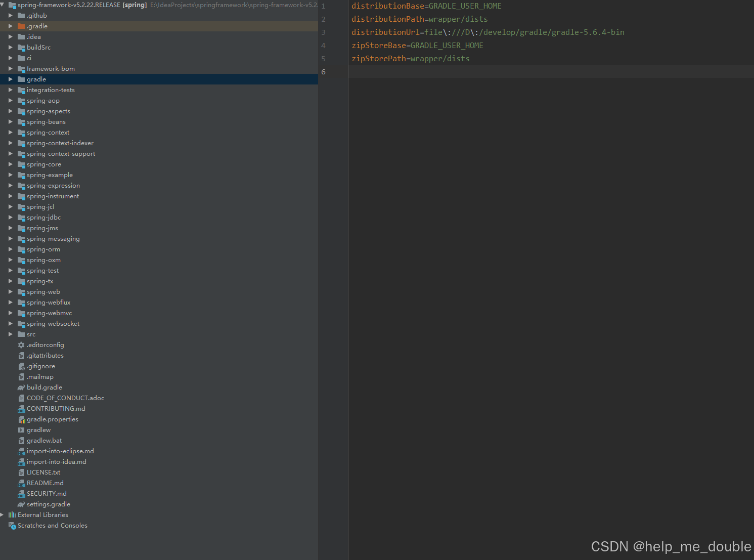Click the LICENSE.txt file icon
This screenshot has height=560, width=754.
click(21, 472)
